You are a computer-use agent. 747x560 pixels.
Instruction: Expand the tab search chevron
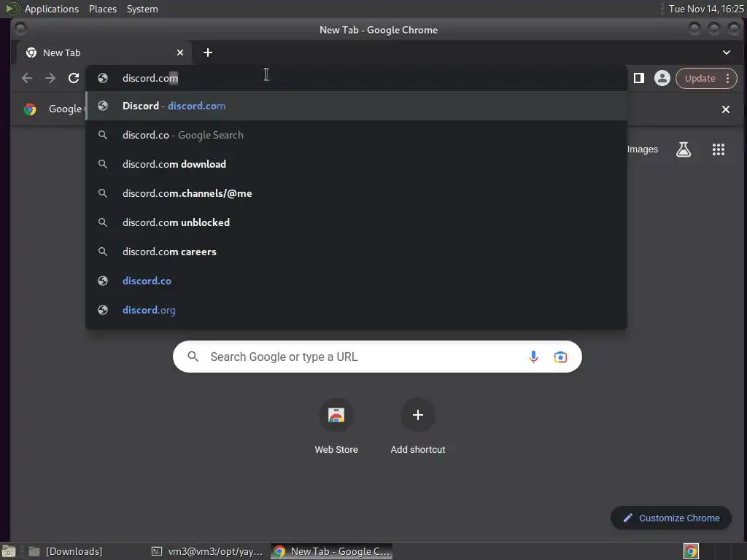[x=727, y=52]
